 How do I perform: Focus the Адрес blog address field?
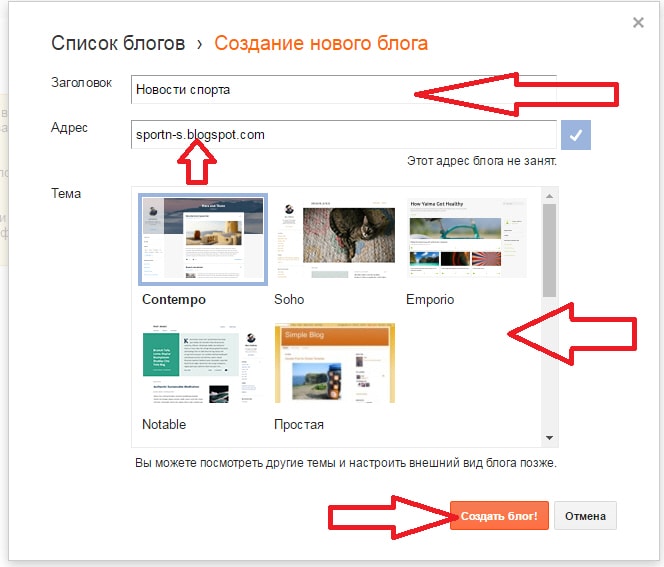[x=343, y=135]
